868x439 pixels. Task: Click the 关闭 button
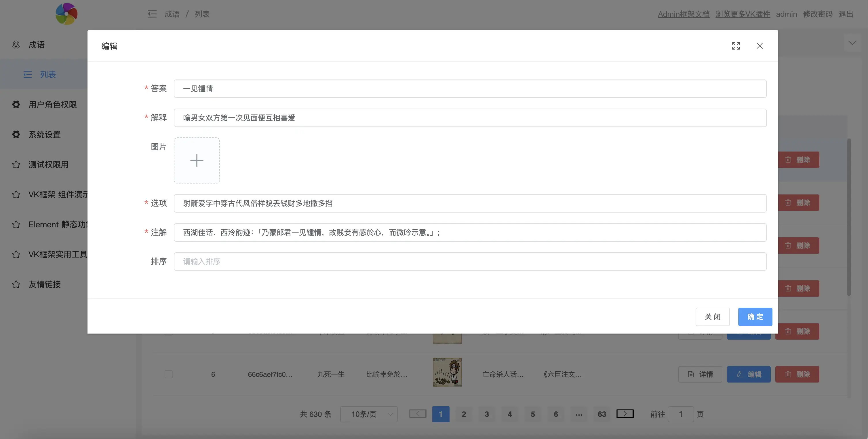pos(712,317)
